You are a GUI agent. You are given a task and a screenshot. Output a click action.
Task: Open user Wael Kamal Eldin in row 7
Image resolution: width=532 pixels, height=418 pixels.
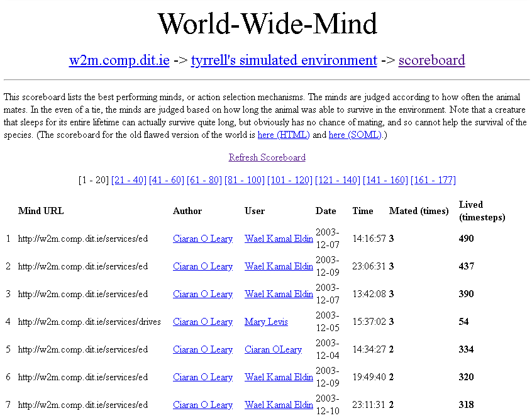pyautogui.click(x=279, y=405)
